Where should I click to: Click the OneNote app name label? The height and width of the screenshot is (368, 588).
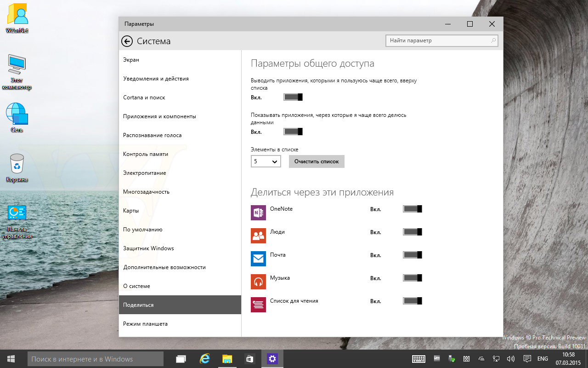pos(281,209)
